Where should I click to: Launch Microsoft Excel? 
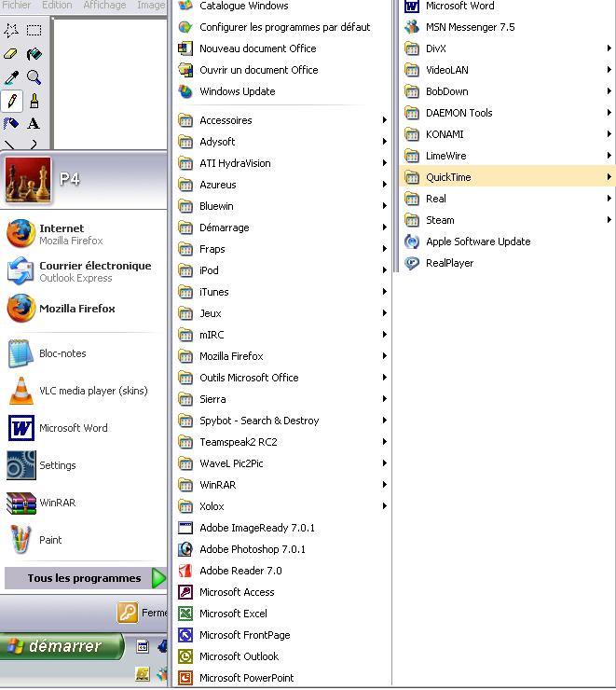coord(281,614)
